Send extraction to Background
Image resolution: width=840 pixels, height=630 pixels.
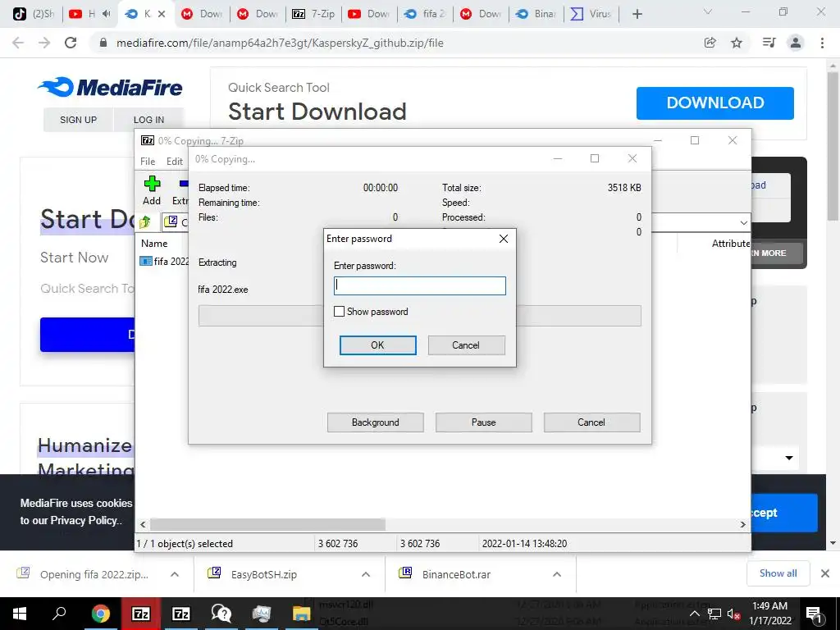pos(375,422)
